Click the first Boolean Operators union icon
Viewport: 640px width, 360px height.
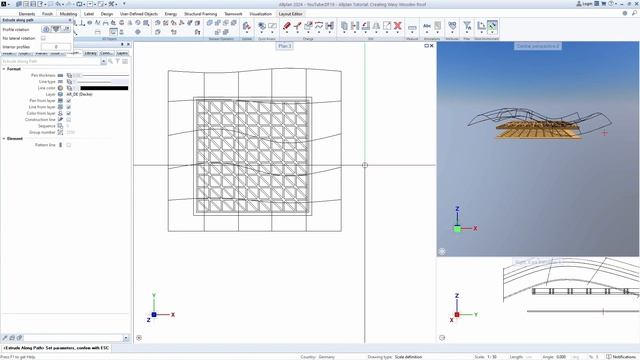(x=209, y=23)
